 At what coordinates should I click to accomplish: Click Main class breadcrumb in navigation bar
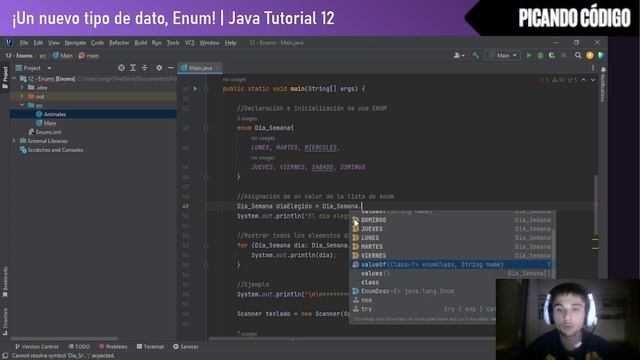point(63,56)
